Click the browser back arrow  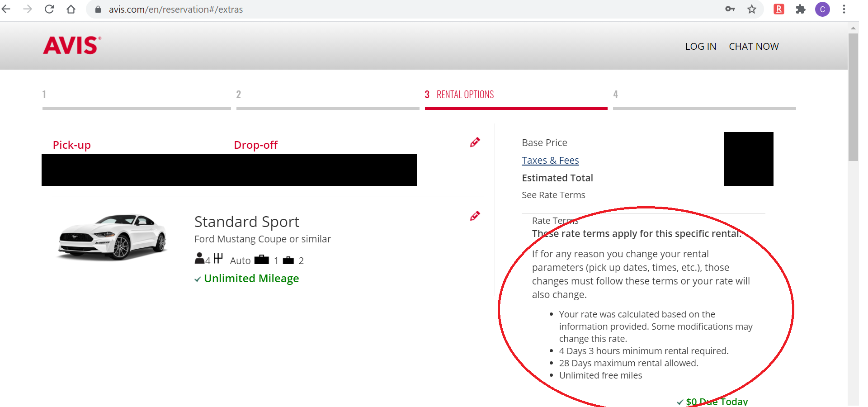coord(6,9)
